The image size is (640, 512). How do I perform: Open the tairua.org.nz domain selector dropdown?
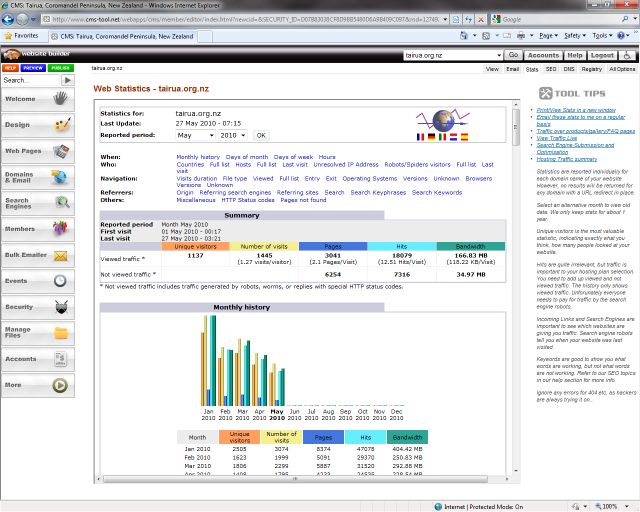(x=453, y=56)
